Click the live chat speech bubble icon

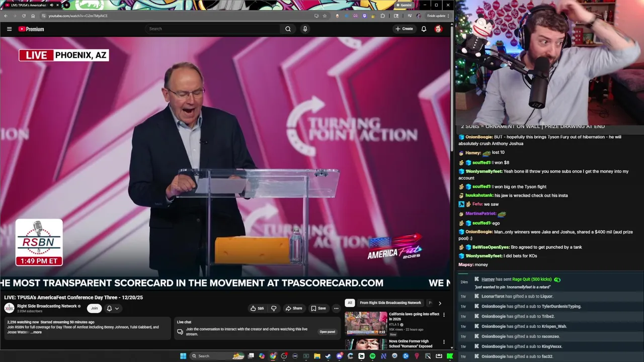click(x=180, y=332)
